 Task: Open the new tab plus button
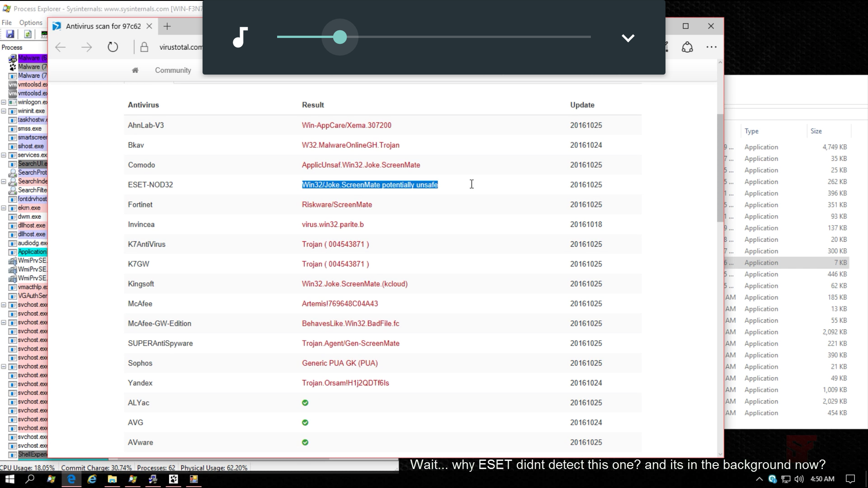(167, 26)
